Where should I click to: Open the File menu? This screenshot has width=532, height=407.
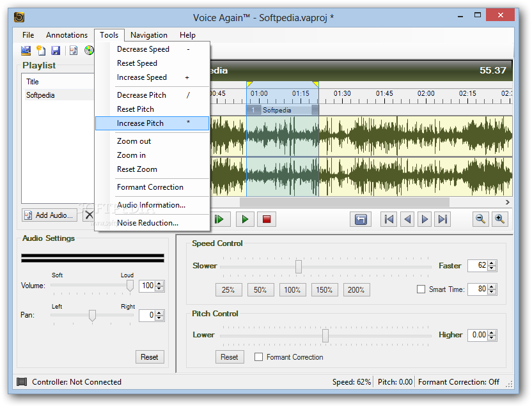[28, 35]
